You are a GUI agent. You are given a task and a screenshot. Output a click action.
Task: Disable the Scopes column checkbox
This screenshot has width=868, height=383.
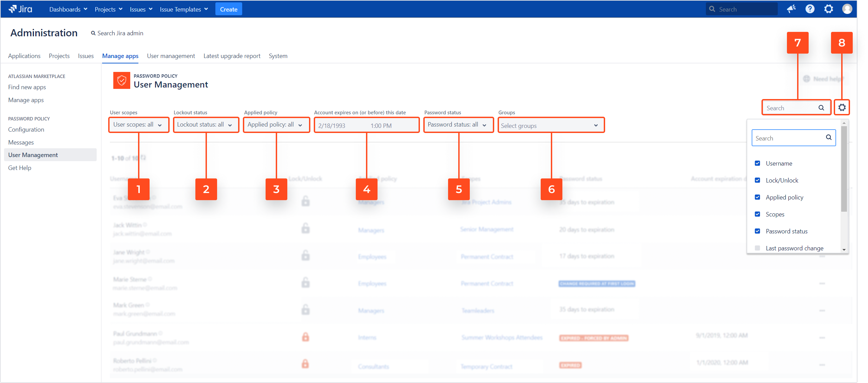757,214
